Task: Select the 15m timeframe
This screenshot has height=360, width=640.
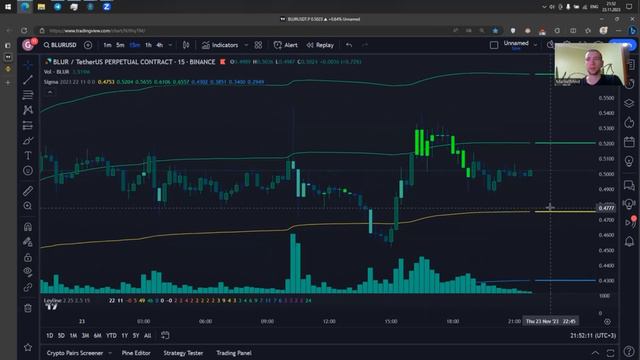Action: point(134,45)
